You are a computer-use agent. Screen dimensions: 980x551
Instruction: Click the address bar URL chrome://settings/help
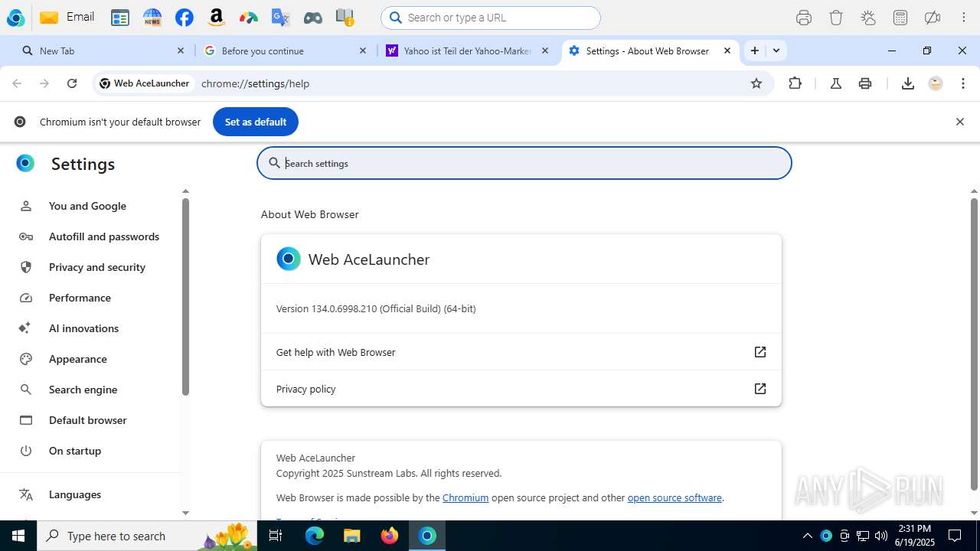[x=255, y=83]
